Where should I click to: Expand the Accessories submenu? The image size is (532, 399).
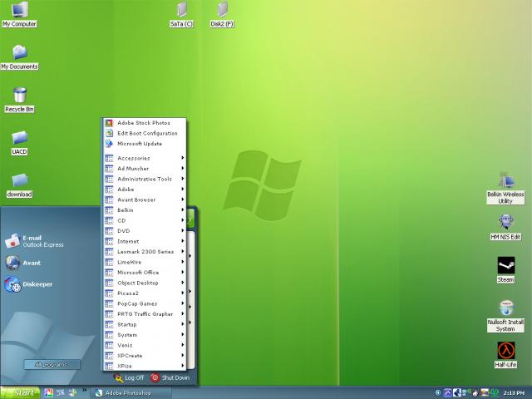point(144,158)
